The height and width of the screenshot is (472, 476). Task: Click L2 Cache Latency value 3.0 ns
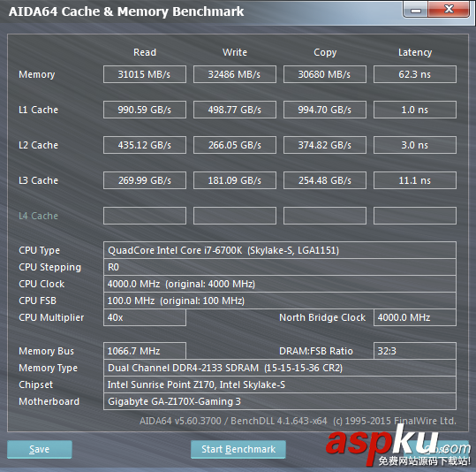(415, 145)
